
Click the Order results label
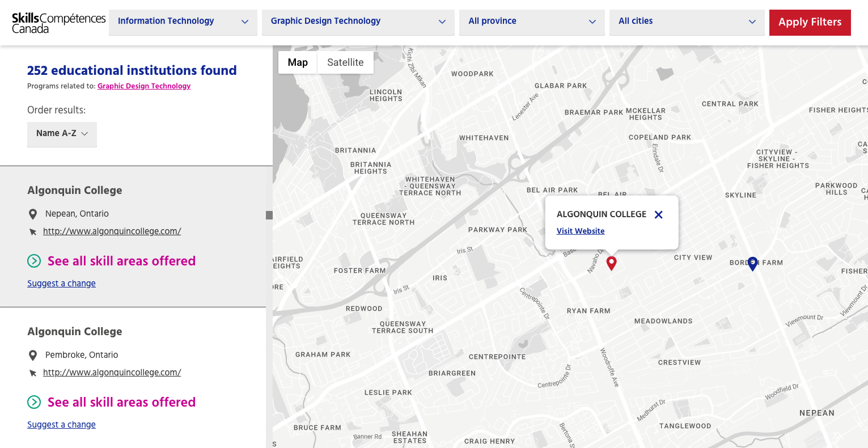[57, 110]
